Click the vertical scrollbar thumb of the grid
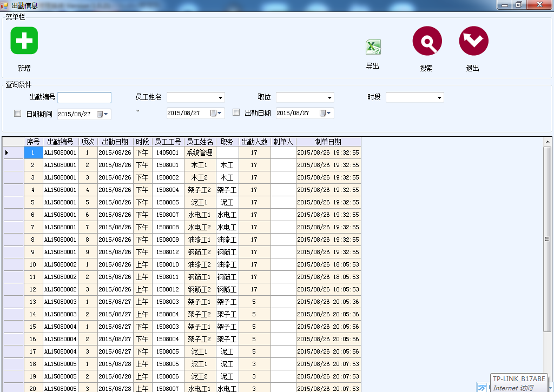This screenshot has width=554, height=392. tap(547, 239)
